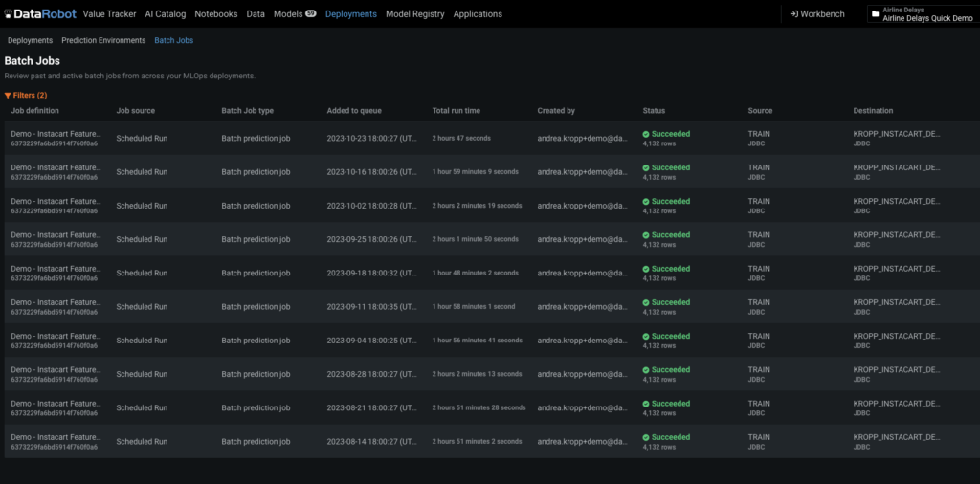
Task: Click the 59 badge next to Models
Action: point(311,13)
